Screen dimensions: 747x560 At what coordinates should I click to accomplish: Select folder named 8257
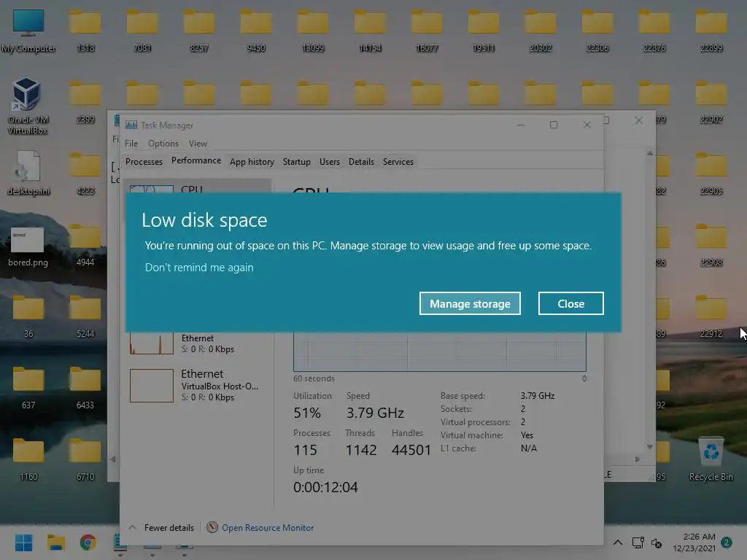(199, 31)
